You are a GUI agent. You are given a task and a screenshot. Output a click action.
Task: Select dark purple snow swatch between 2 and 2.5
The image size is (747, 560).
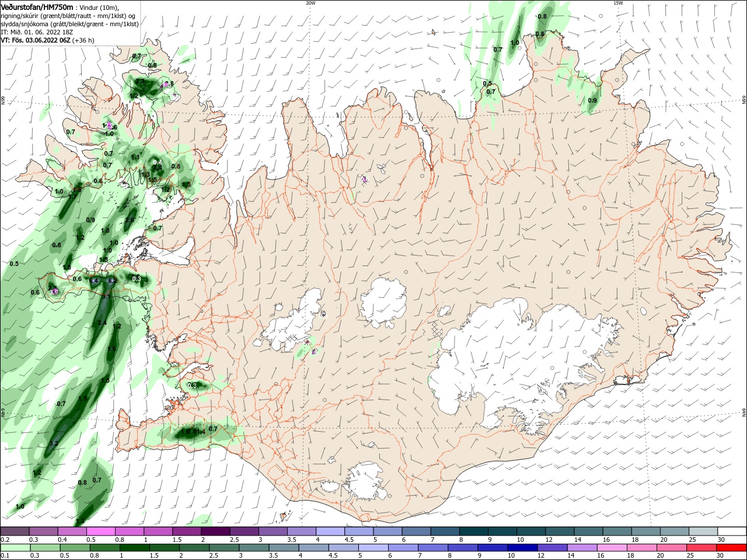pos(215,531)
